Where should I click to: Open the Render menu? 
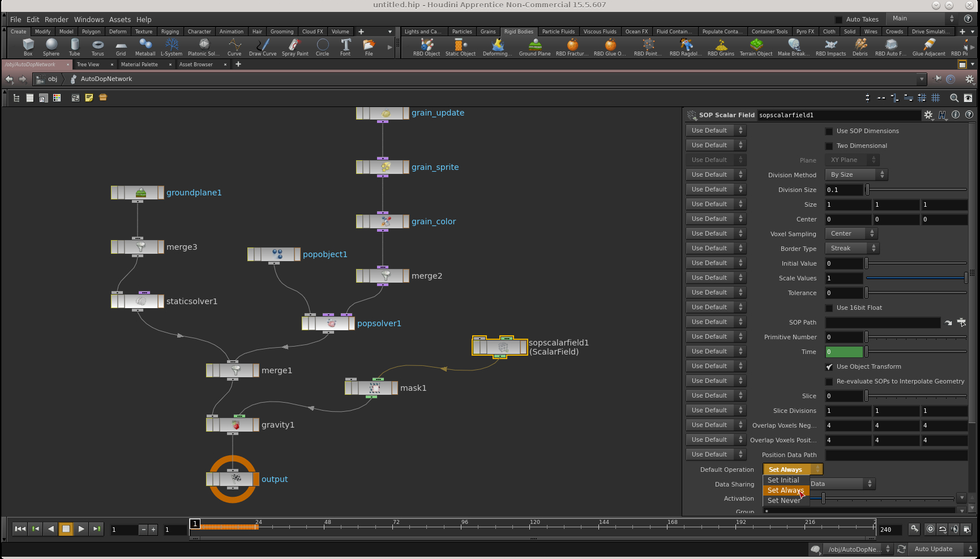pyautogui.click(x=57, y=19)
